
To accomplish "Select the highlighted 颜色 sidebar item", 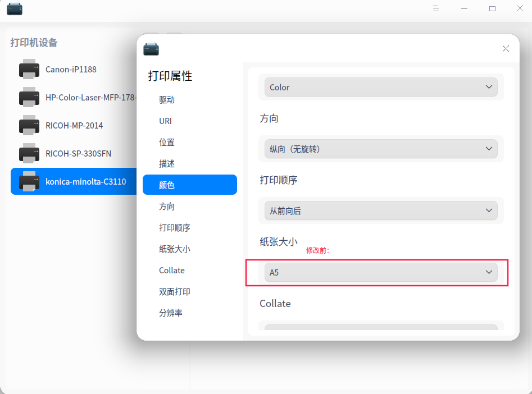I will [x=190, y=185].
